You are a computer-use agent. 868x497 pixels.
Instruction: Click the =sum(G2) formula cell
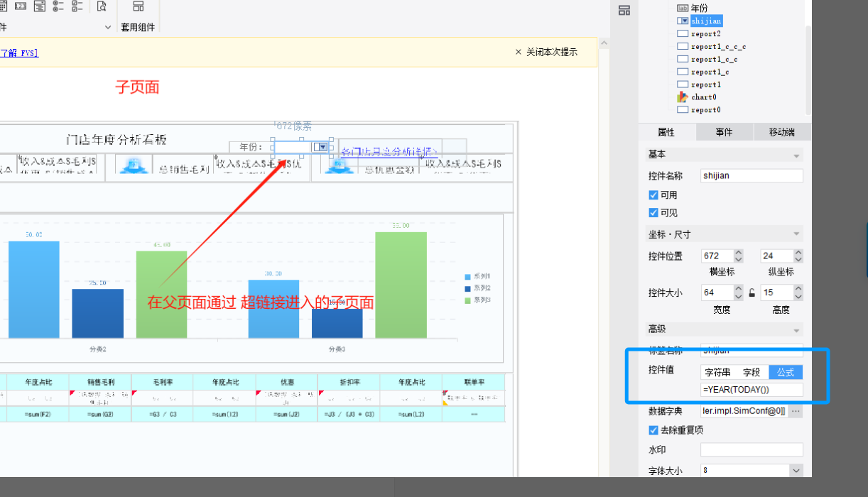pyautogui.click(x=100, y=414)
